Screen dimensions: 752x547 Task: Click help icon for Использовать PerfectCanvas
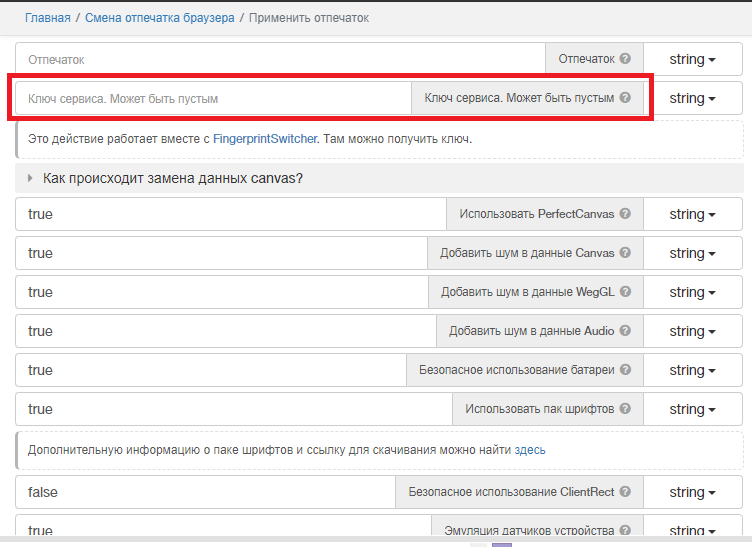[625, 214]
